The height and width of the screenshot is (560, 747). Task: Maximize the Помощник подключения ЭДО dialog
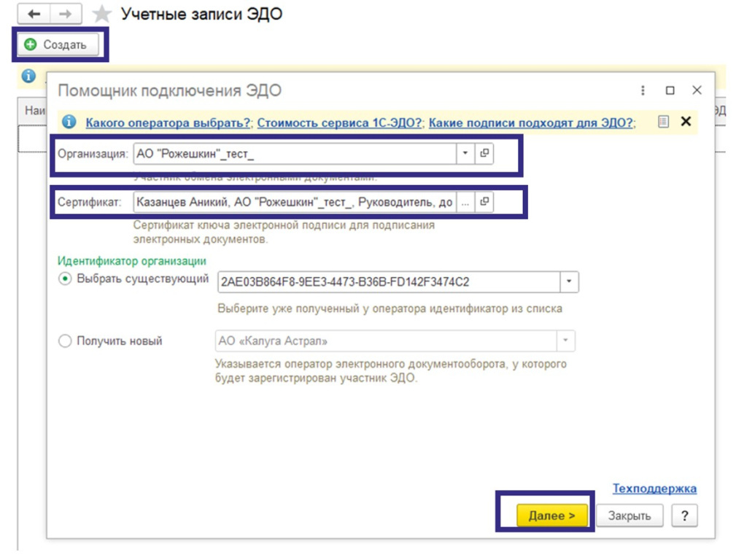(670, 90)
